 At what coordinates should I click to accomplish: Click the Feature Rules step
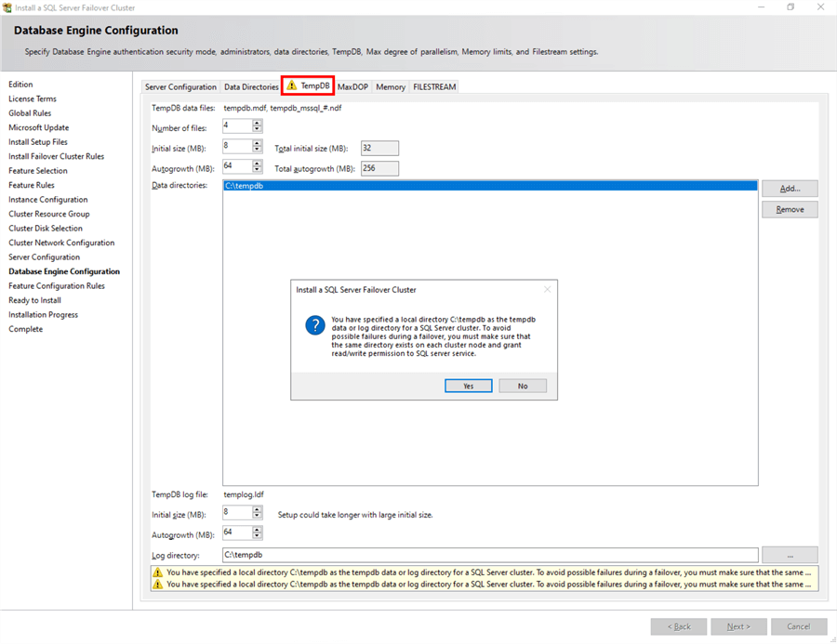pyautogui.click(x=32, y=185)
